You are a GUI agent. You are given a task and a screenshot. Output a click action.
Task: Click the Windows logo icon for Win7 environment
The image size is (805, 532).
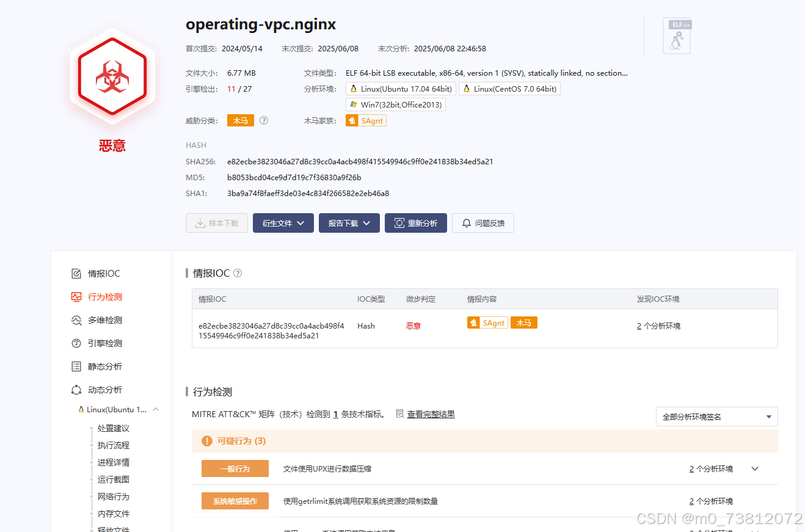coord(354,104)
